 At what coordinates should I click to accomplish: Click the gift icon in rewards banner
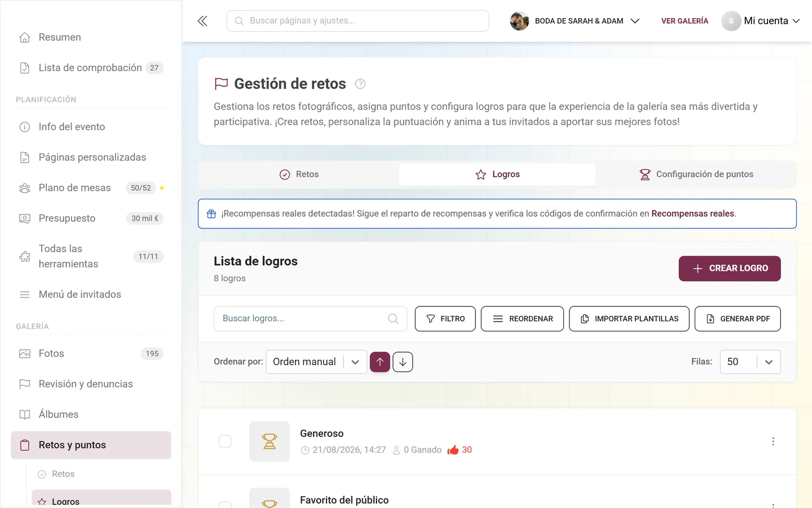pos(211,214)
